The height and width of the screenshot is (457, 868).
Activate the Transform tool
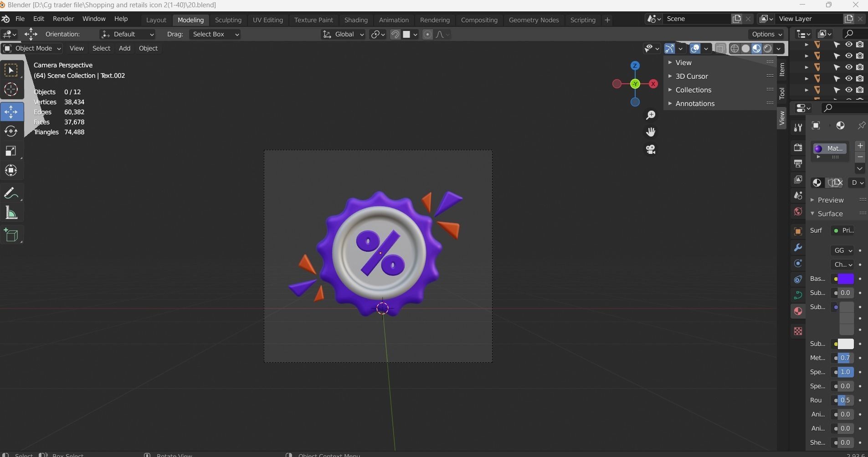pyautogui.click(x=11, y=171)
